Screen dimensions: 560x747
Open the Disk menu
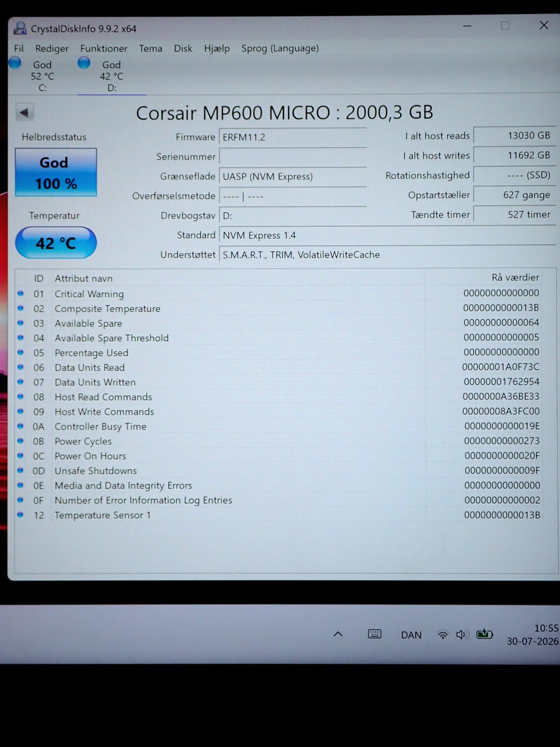pos(183,48)
